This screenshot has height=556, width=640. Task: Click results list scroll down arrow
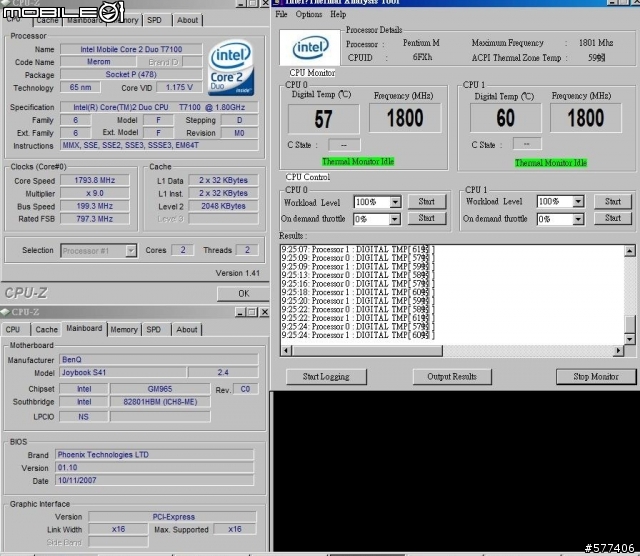coord(630,338)
